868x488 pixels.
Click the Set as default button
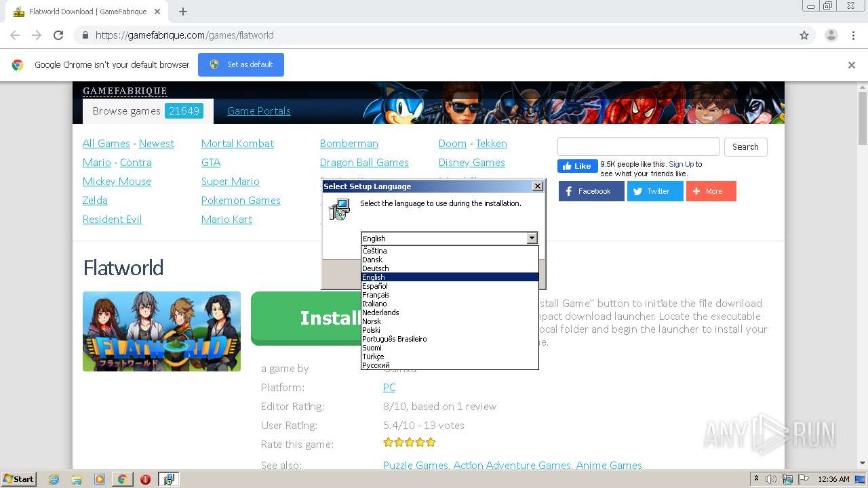coord(241,64)
